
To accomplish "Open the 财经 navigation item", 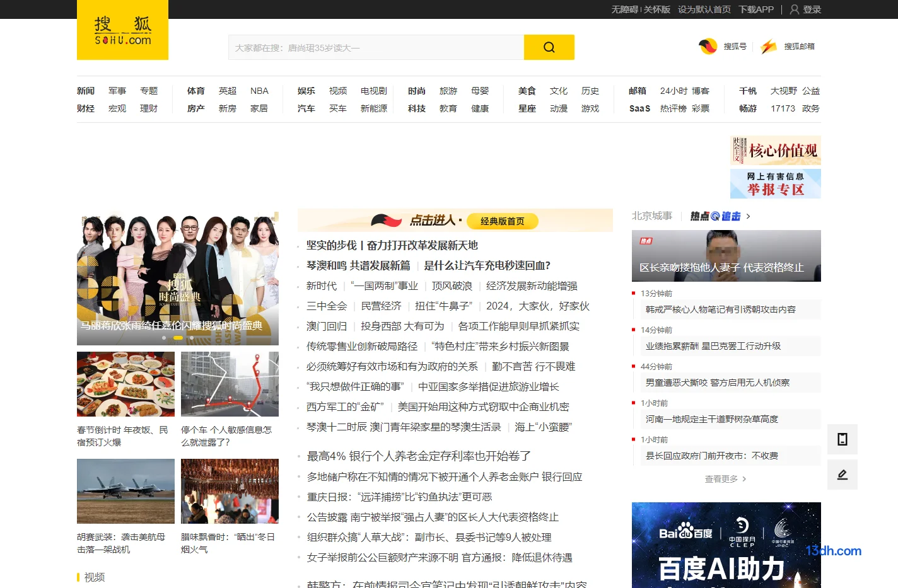I will [x=86, y=108].
